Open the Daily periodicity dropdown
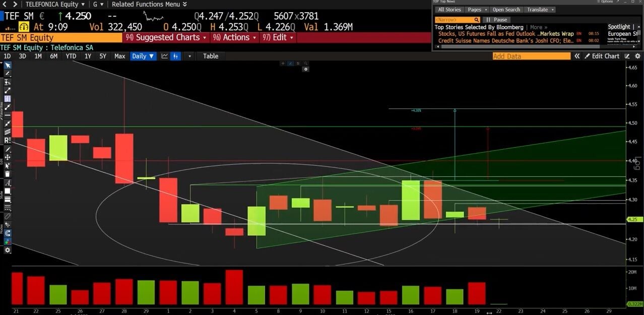This screenshot has width=644, height=315. pos(143,56)
